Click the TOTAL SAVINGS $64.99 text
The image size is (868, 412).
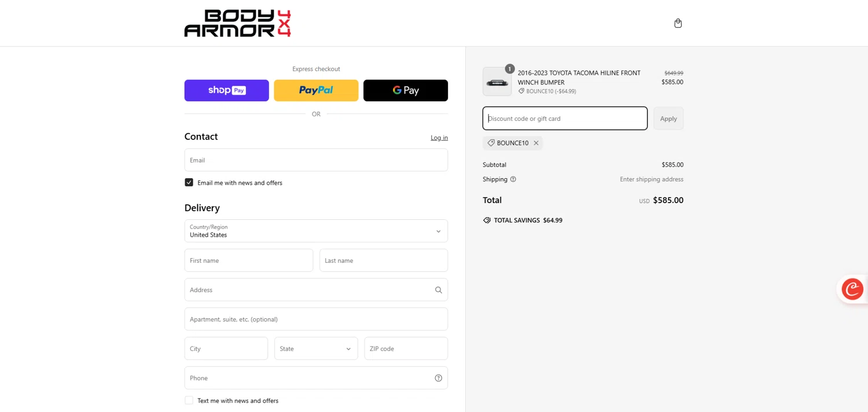[528, 220]
